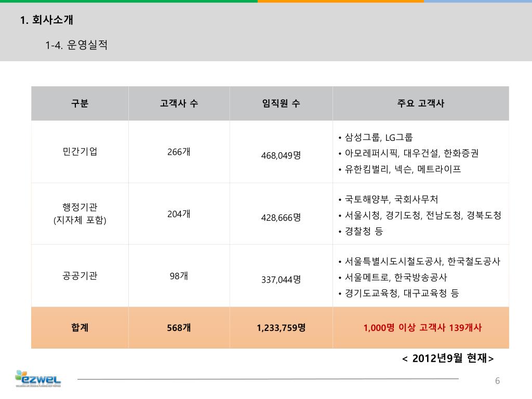The height and width of the screenshot is (399, 532).
Task: Select the '204개' cell
Action: tap(179, 214)
